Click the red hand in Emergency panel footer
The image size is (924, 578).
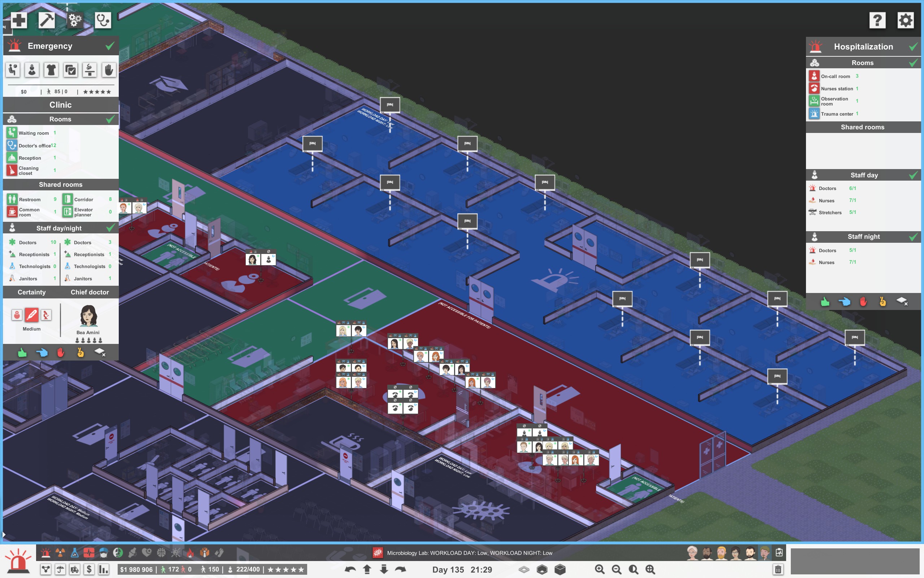pos(61,352)
